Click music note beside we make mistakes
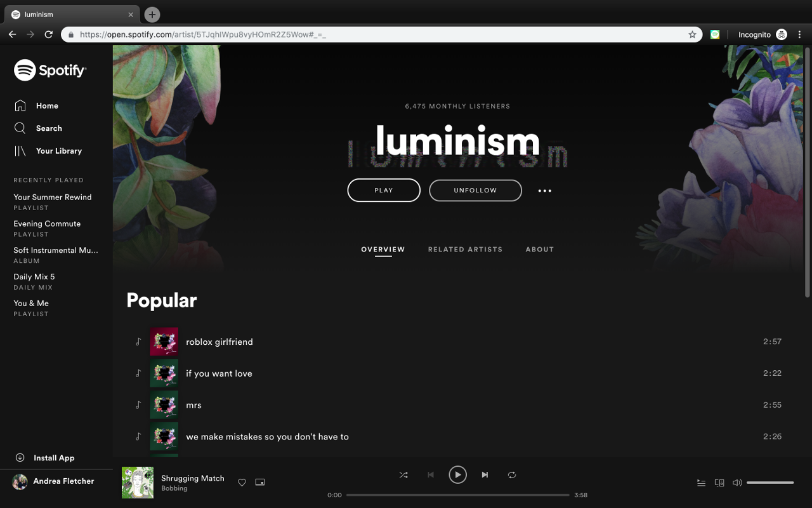The width and height of the screenshot is (812, 508). [138, 437]
